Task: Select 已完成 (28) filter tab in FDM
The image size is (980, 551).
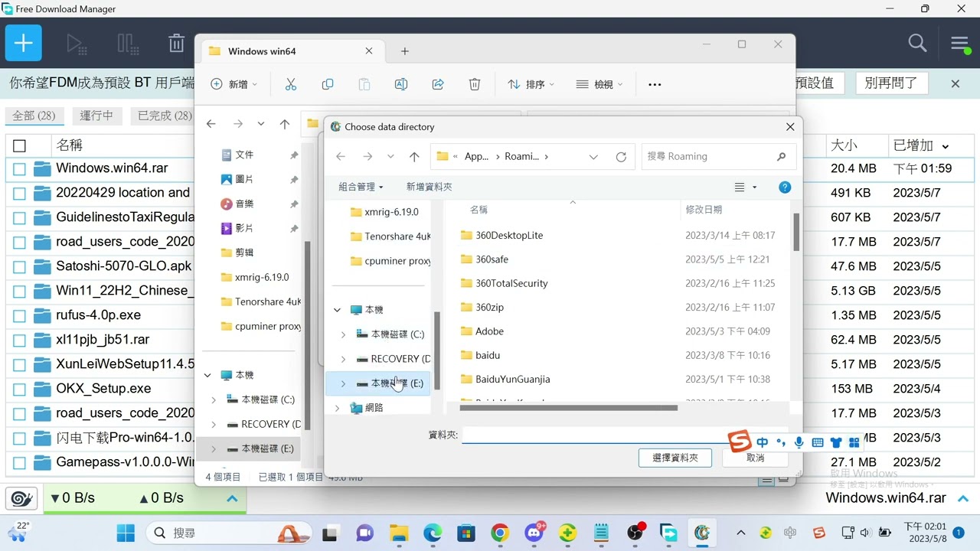Action: click(x=165, y=116)
